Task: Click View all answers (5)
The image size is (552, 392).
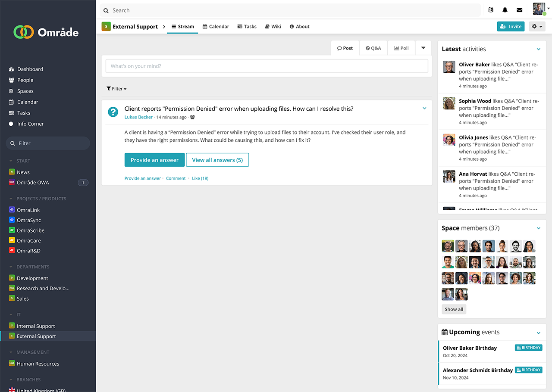Action: click(217, 160)
